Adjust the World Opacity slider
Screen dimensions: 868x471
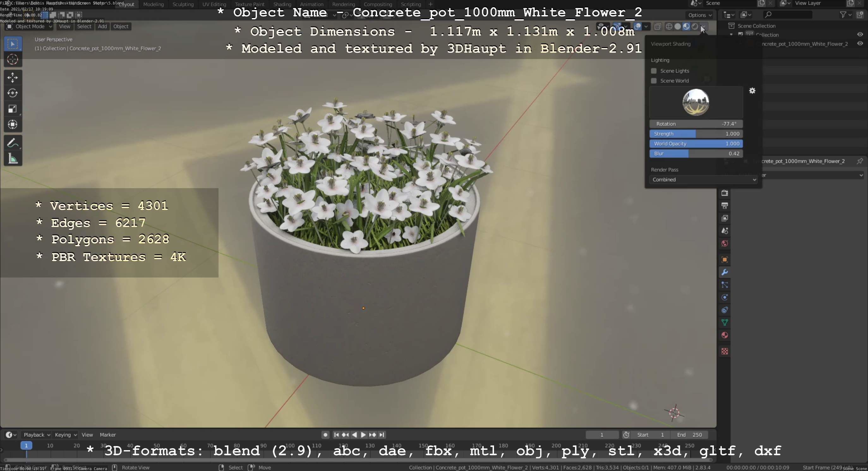(696, 143)
